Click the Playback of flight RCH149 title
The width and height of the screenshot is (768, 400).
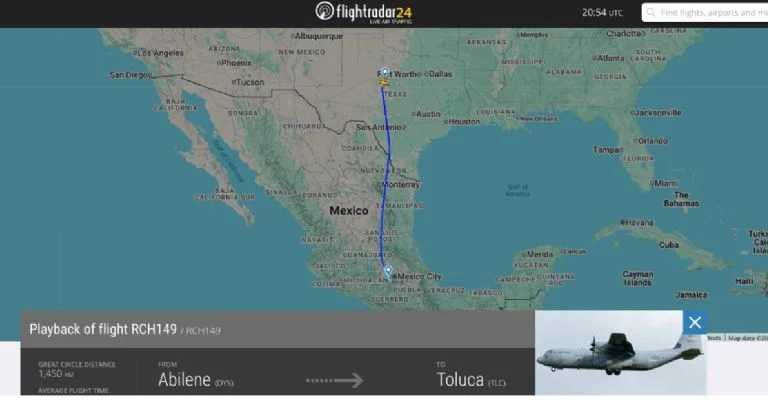pyautogui.click(x=103, y=329)
